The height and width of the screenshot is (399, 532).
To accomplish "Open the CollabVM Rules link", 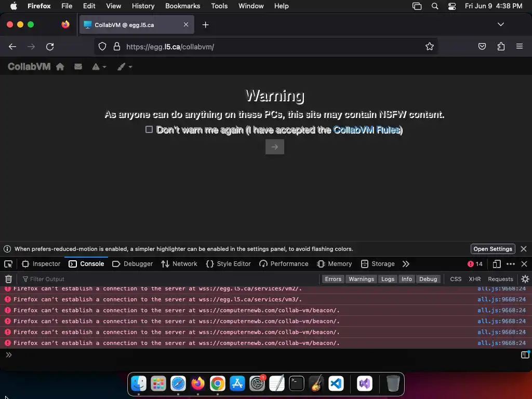I will tap(366, 130).
